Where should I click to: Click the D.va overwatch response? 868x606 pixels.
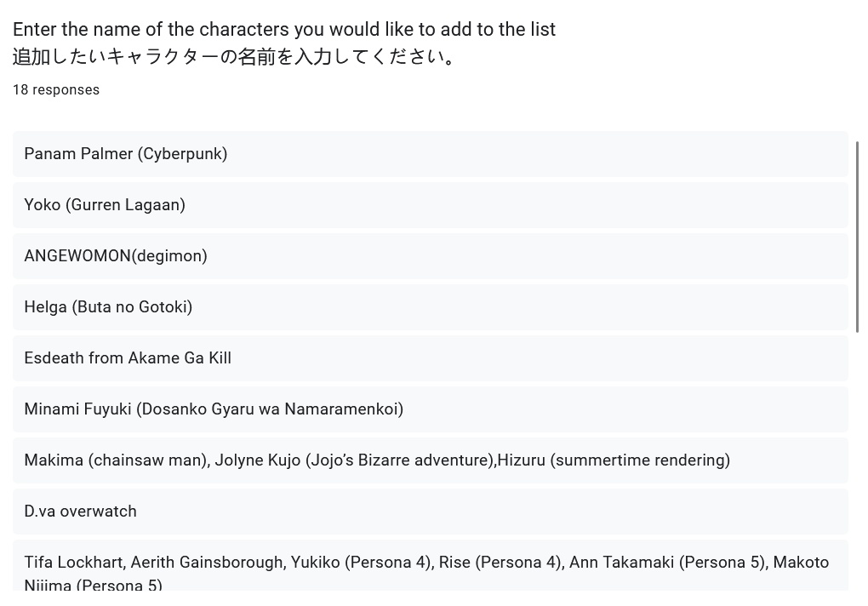pos(80,512)
